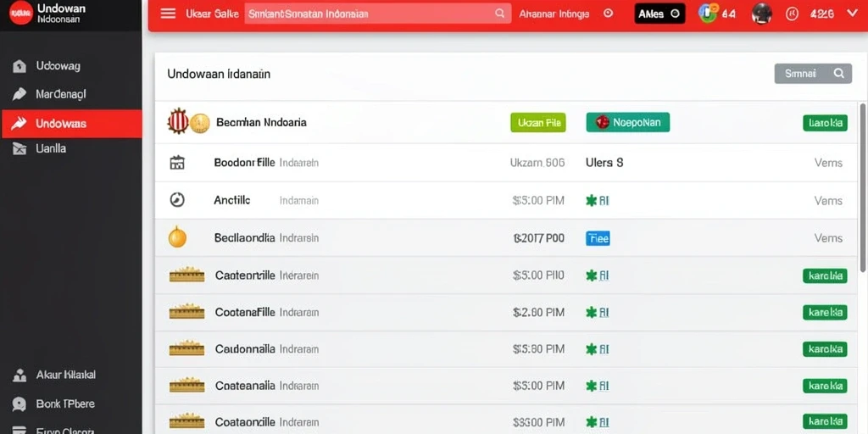The image size is (868, 434).
Task: Open the Undowag home icon in sidebar
Action: tap(19, 66)
